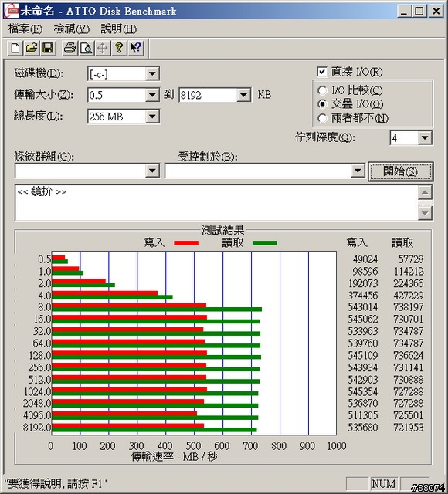The image size is (448, 494).
Task: Print using the printer toolbar icon
Action: tap(70, 48)
